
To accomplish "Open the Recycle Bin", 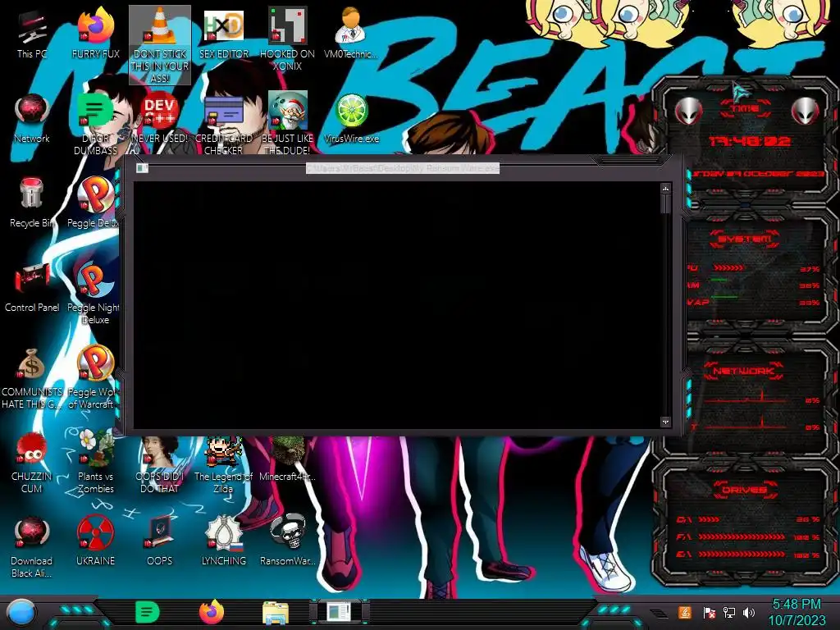I will [32, 203].
